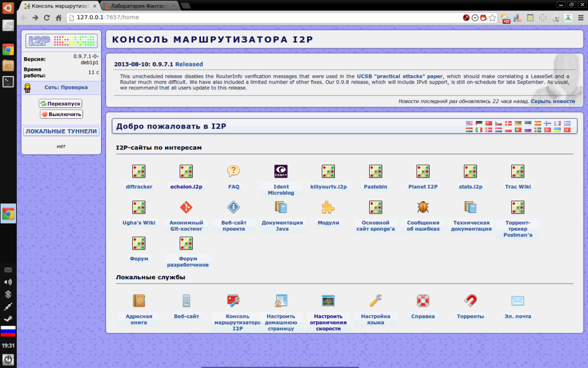Open the terminal from the launcher
The height and width of the screenshot is (368, 588).
click(8, 82)
